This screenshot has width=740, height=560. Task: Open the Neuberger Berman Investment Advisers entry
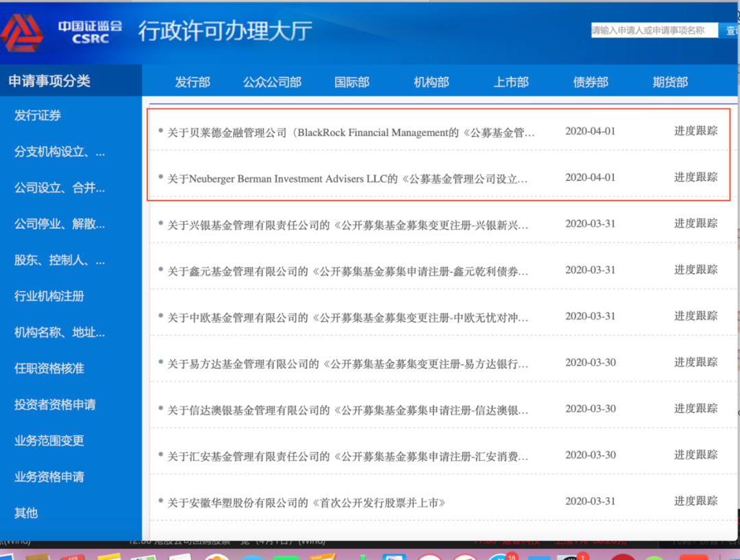(348, 179)
